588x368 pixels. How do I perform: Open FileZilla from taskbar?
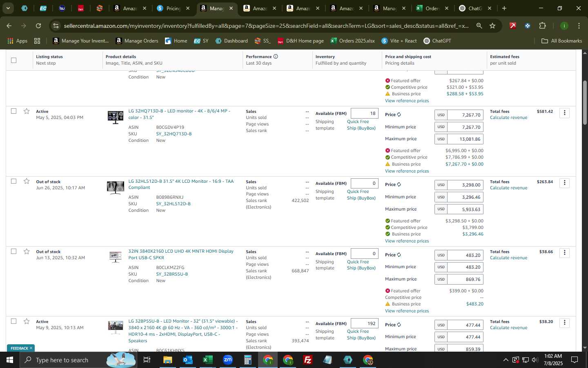[308, 360]
